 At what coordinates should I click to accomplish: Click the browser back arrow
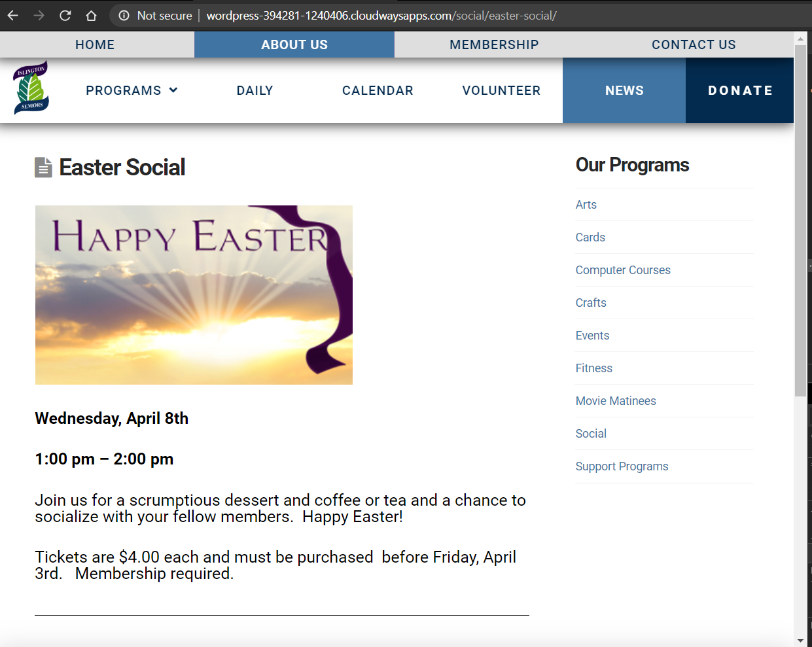pos(13,15)
